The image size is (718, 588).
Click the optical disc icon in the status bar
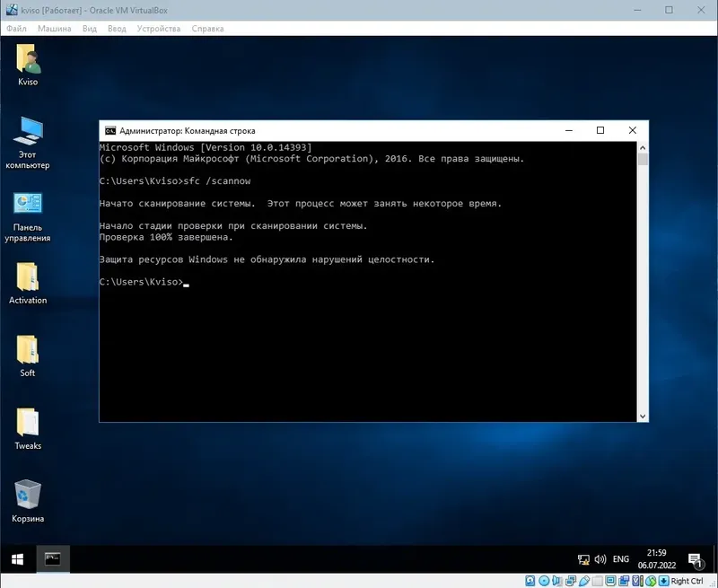[543, 580]
